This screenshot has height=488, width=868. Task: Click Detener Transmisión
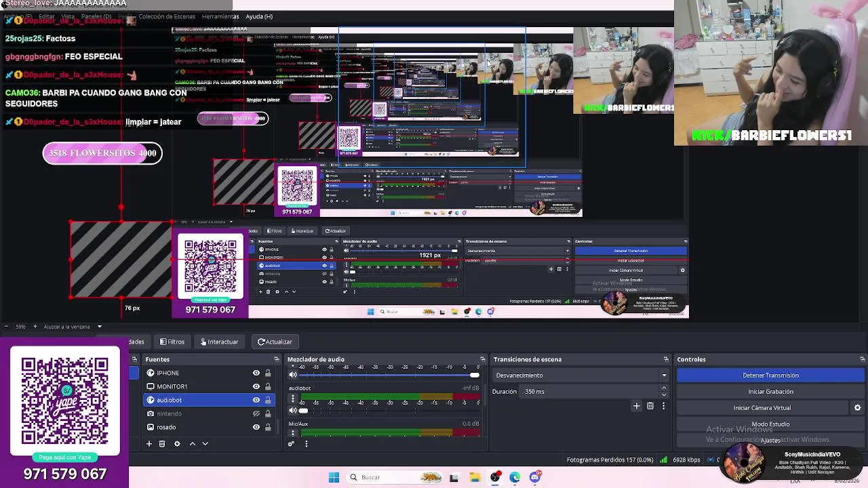pyautogui.click(x=770, y=375)
